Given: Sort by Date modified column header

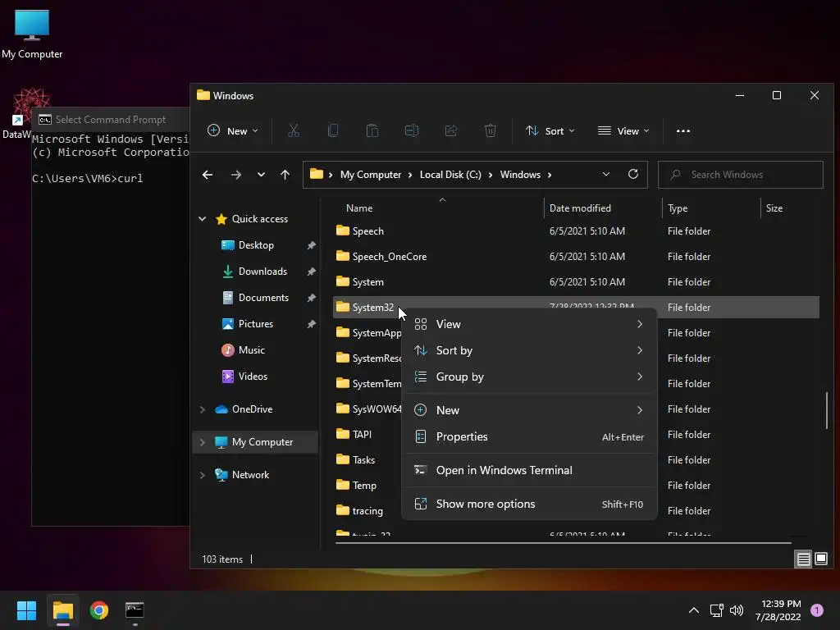Looking at the screenshot, I should pos(580,208).
